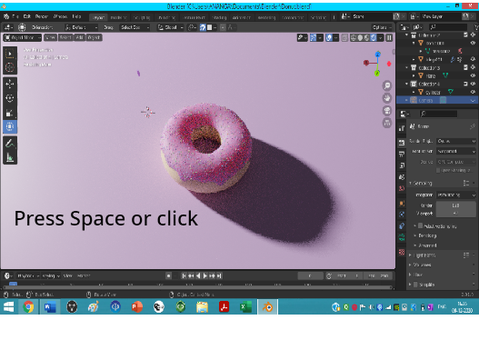
Task: Open the Scene properties tab
Action: [402, 177]
